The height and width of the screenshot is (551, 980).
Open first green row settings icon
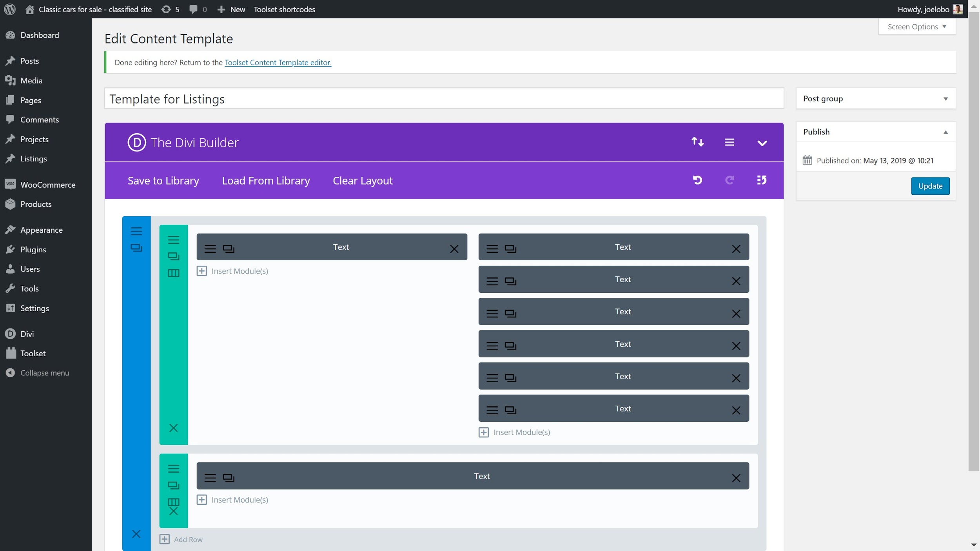coord(173,239)
